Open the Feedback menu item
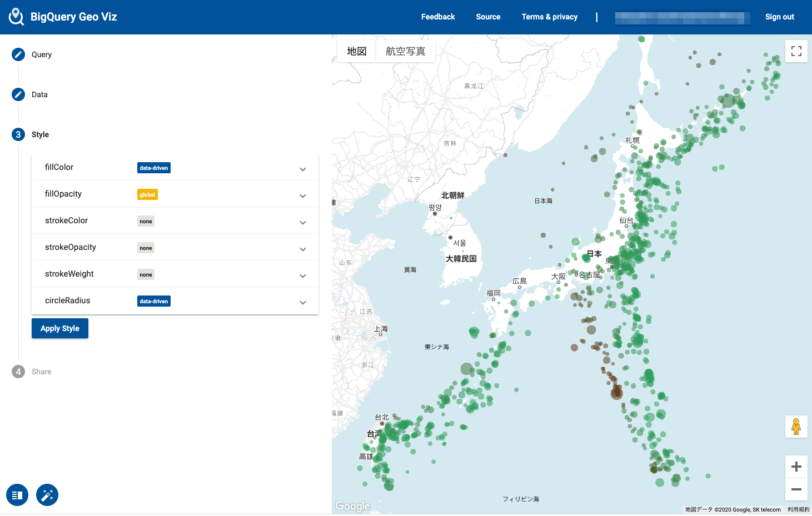Screen dimensions: 812x516 click(x=438, y=17)
